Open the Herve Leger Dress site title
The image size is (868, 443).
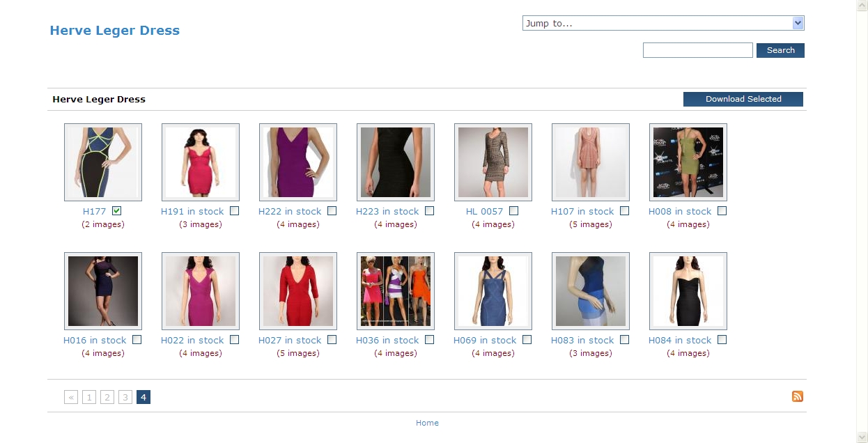point(115,30)
